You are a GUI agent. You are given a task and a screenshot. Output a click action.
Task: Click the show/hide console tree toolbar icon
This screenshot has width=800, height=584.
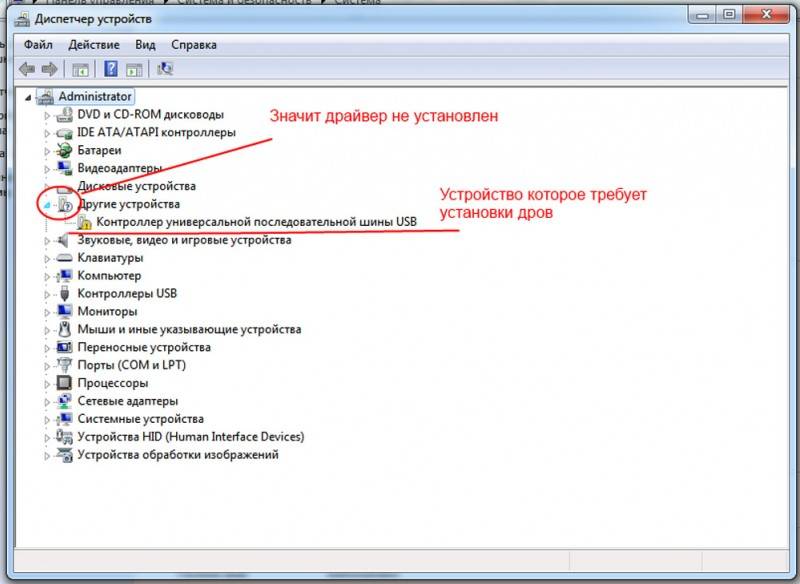[x=80, y=69]
